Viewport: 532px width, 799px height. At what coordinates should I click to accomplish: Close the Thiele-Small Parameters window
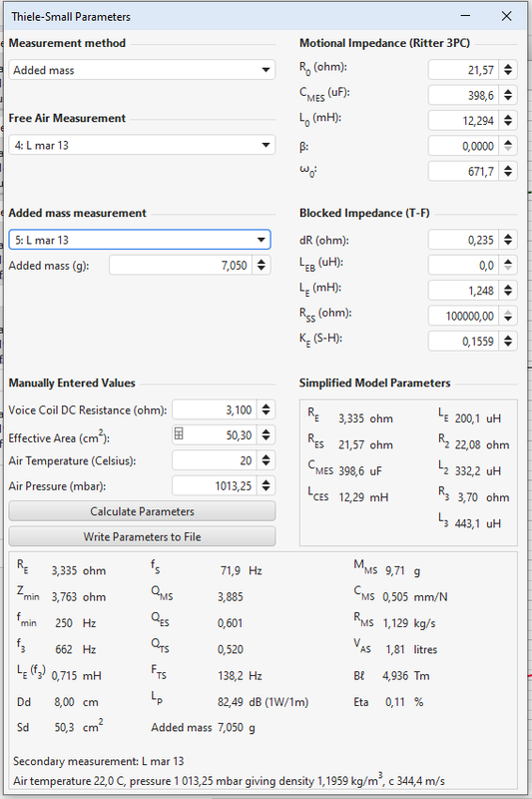506,16
